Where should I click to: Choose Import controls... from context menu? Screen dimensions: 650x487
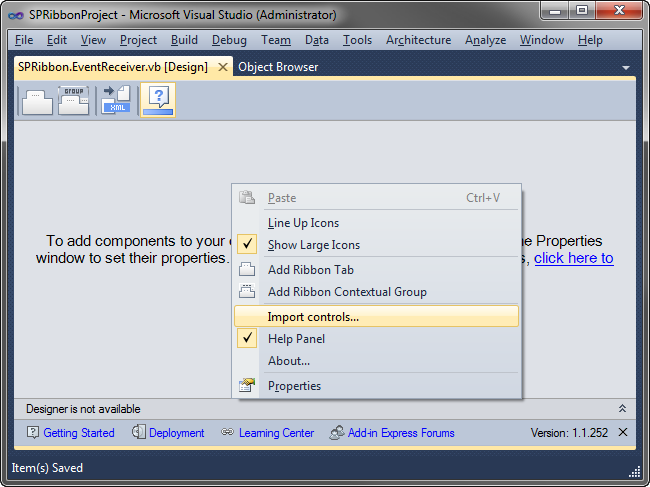[x=376, y=317]
